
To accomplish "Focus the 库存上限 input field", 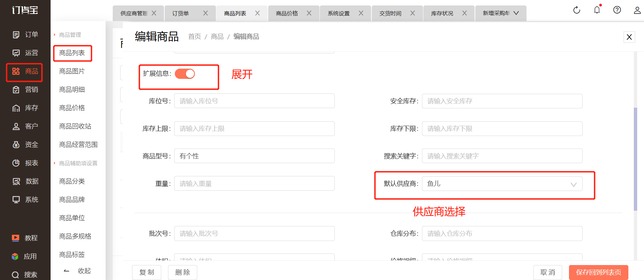I will [x=254, y=129].
